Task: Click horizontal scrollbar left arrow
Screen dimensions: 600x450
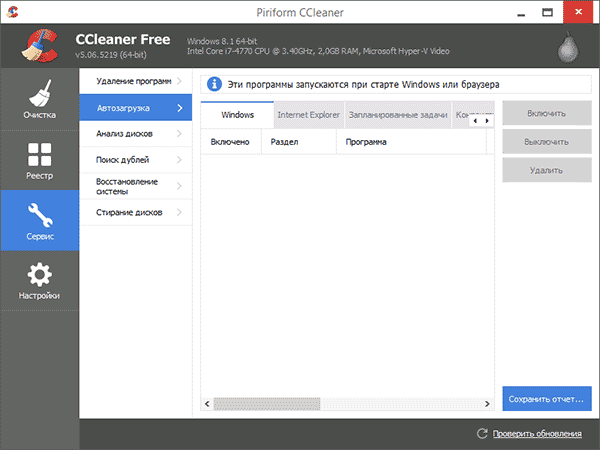Action: coord(207,404)
